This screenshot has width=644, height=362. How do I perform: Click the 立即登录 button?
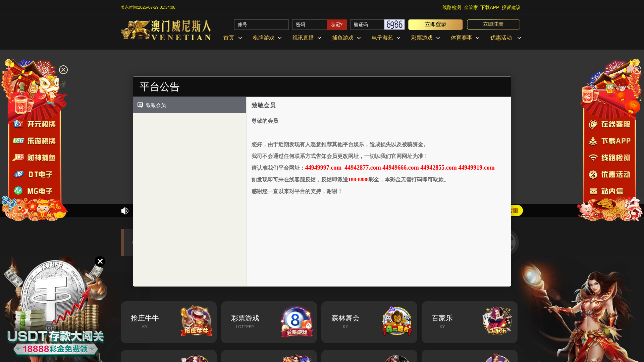[x=435, y=24]
